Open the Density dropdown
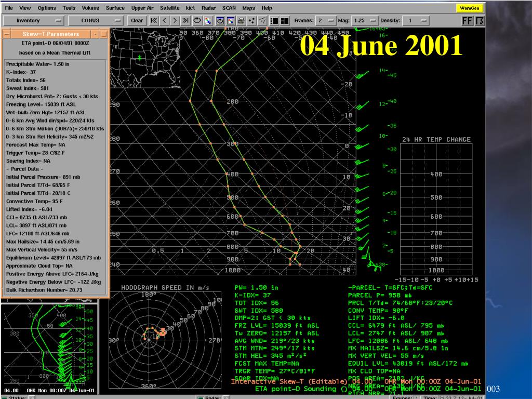 click(416, 21)
